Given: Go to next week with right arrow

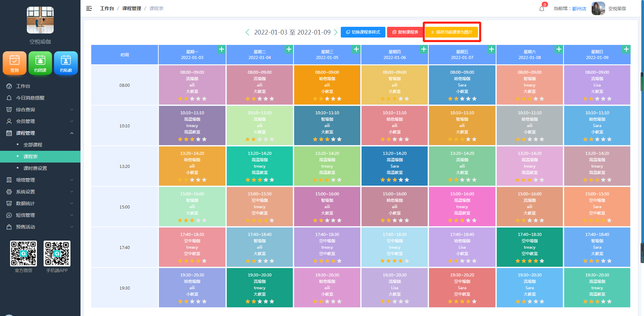Looking at the screenshot, I should click(x=335, y=32).
